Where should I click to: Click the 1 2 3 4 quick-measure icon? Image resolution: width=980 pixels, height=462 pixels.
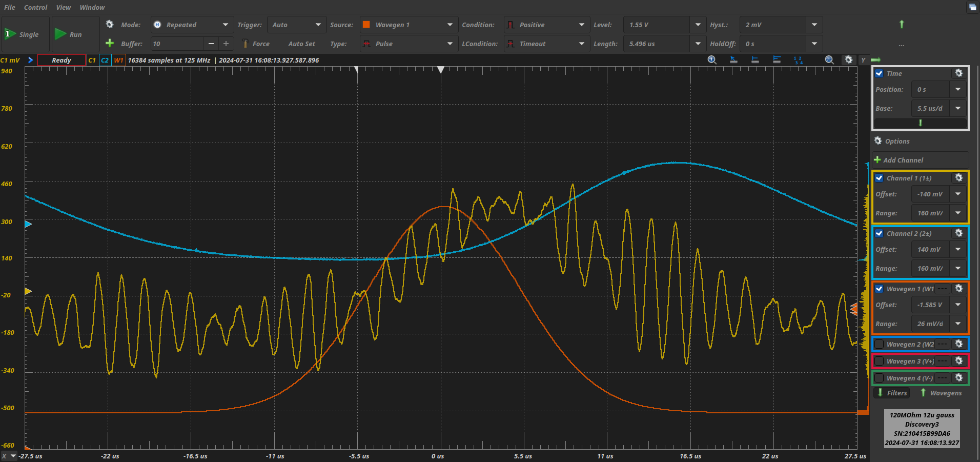tap(798, 59)
